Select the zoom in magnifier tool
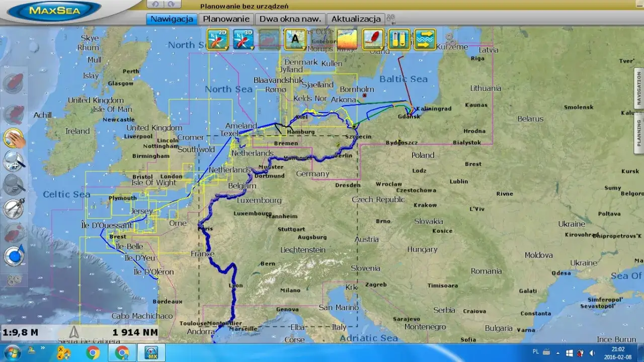Screen dimensions: 644x362 click(x=14, y=161)
